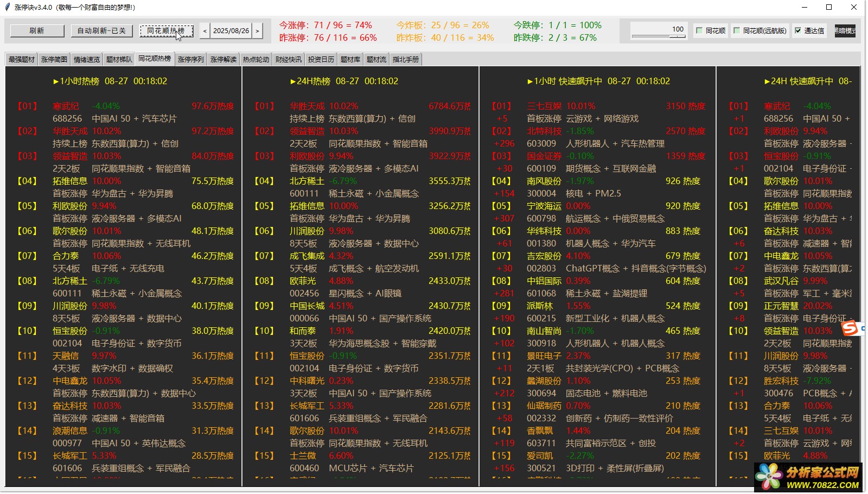868x494 pixels.
Task: Select 国金证券 in 1小时 快速飙升中 list
Action: point(544,156)
